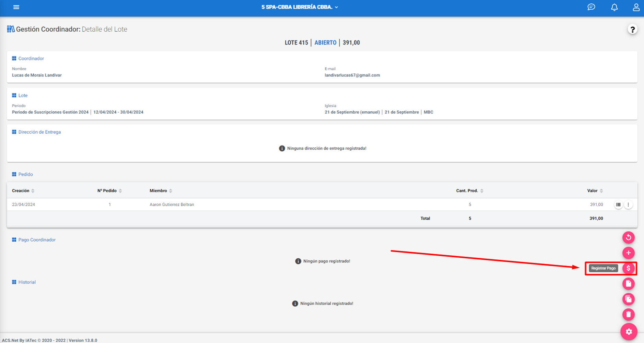Click the ABIERTO status label
644x343 pixels.
click(x=325, y=42)
